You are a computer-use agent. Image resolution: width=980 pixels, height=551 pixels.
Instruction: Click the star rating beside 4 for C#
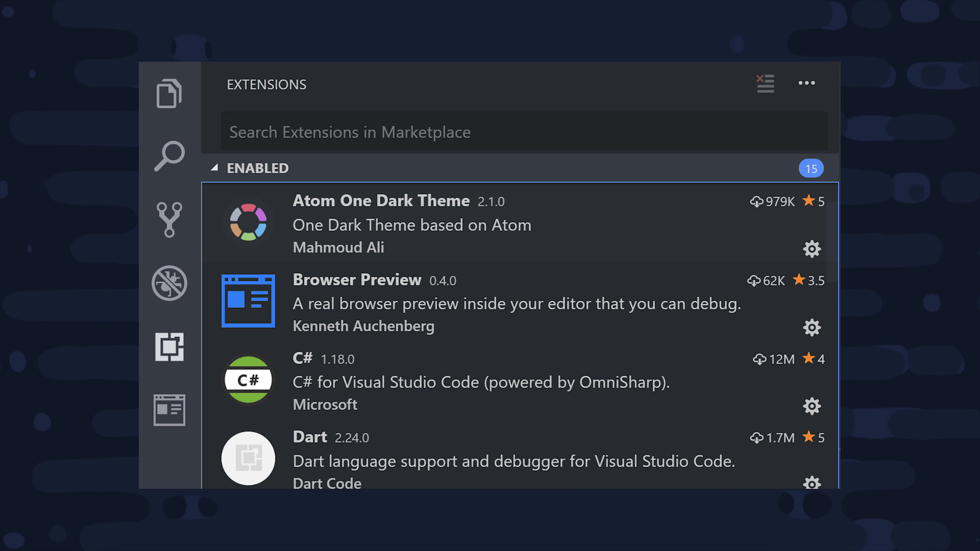click(x=808, y=358)
